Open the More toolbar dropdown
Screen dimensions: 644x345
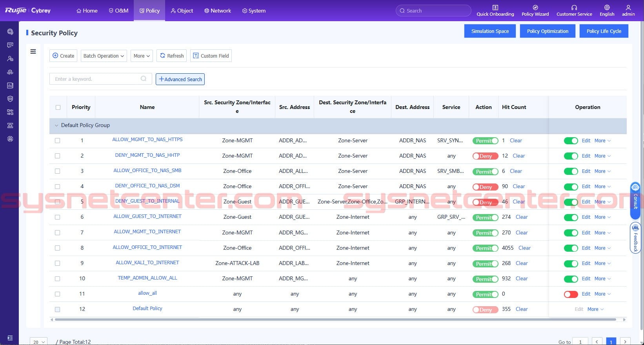click(x=142, y=56)
